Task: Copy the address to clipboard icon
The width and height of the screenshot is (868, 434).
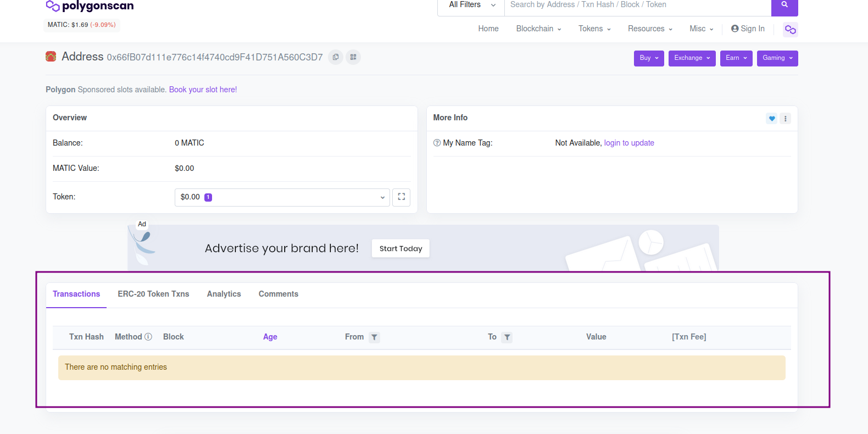Action: click(336, 57)
